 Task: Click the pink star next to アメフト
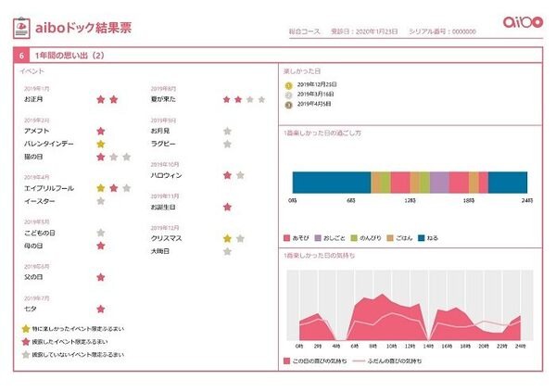[x=101, y=132]
